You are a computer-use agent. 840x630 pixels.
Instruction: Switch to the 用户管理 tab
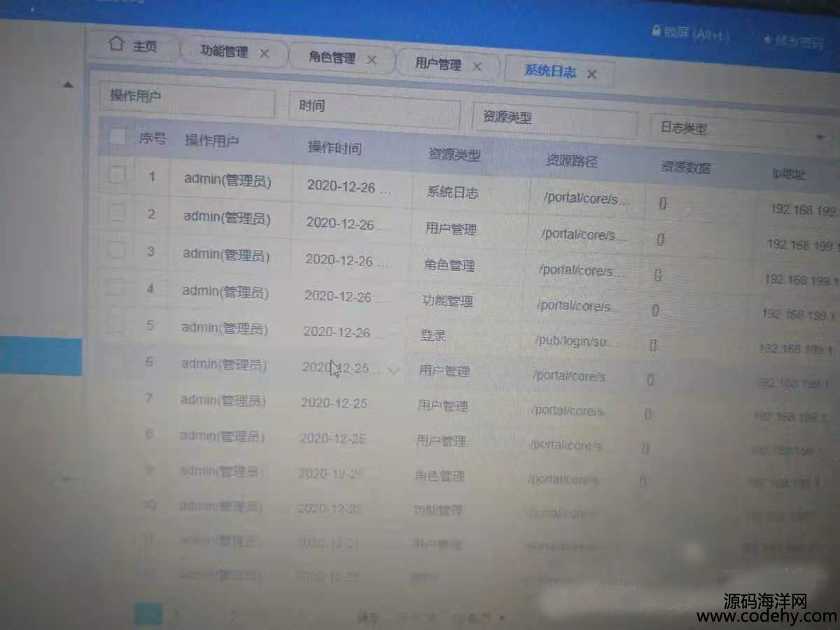(x=438, y=64)
